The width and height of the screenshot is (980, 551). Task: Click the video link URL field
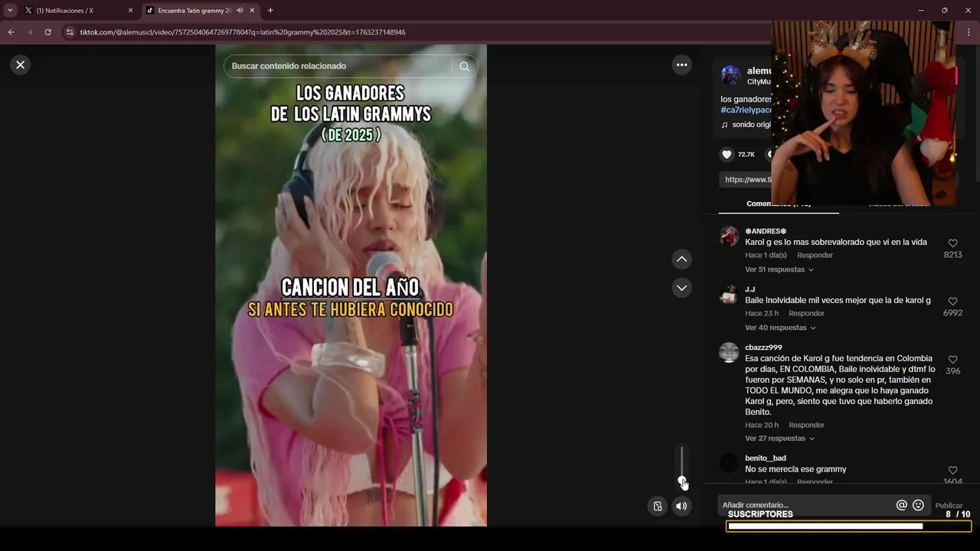[746, 179]
